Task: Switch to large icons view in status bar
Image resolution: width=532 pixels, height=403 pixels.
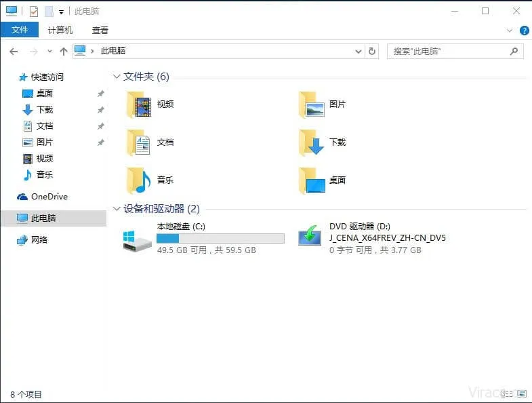Action: (x=521, y=394)
